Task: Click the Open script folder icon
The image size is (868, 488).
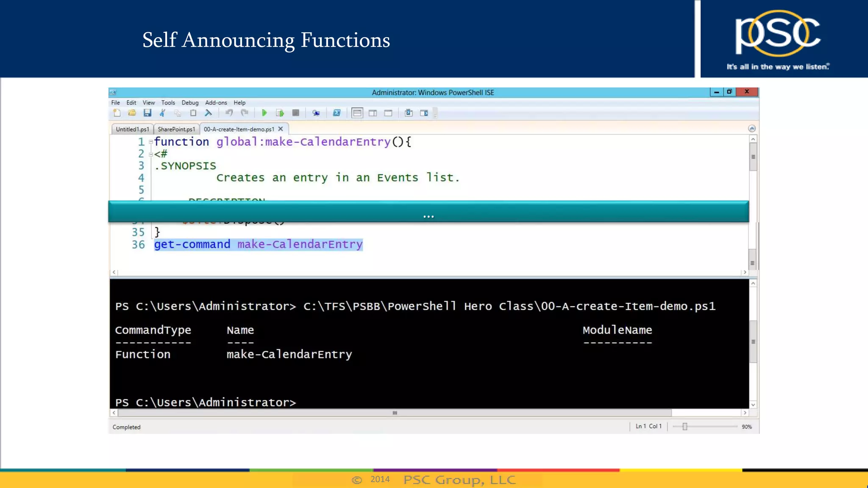Action: [x=132, y=113]
